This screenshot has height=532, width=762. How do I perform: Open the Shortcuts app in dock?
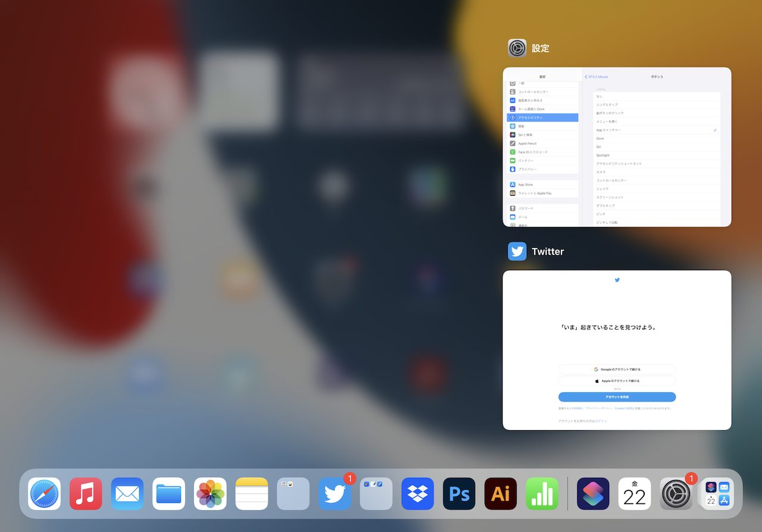pyautogui.click(x=593, y=494)
